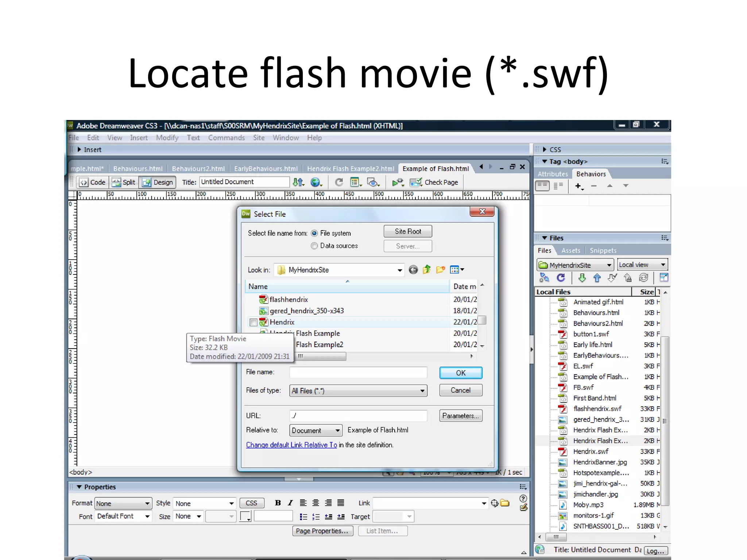Click the Visual aids eye icon
The height and width of the screenshot is (560, 747).
click(x=373, y=182)
